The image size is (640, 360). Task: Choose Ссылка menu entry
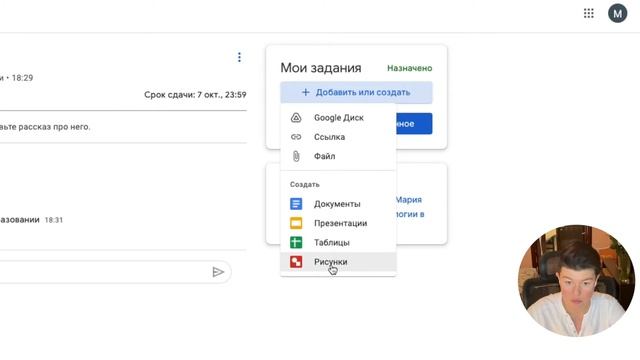338,137
